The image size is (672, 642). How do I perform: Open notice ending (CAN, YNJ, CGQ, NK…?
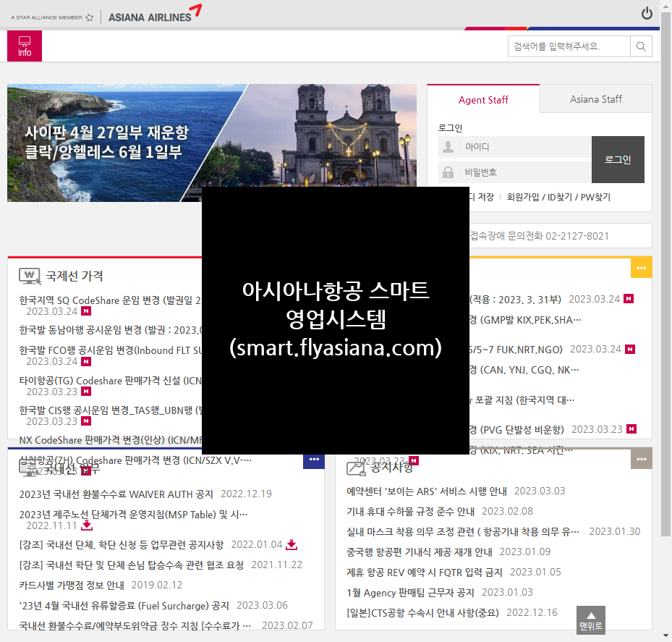pos(524,370)
